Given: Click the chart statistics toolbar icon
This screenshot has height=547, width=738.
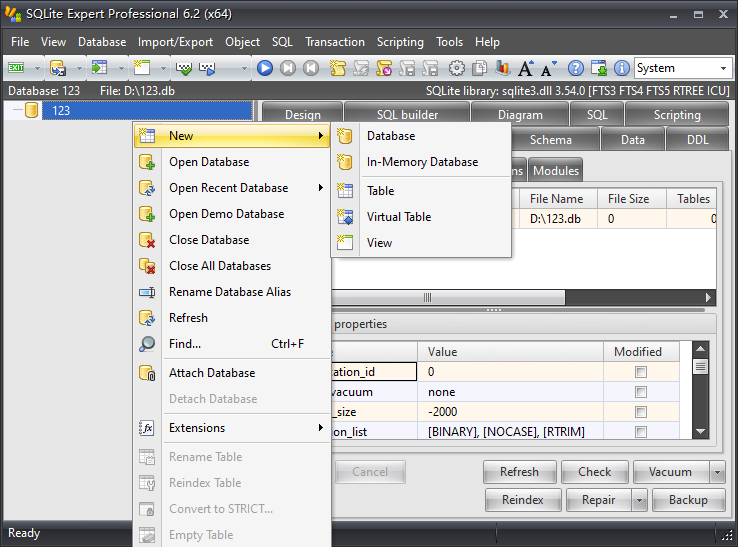Looking at the screenshot, I should click(x=503, y=68).
